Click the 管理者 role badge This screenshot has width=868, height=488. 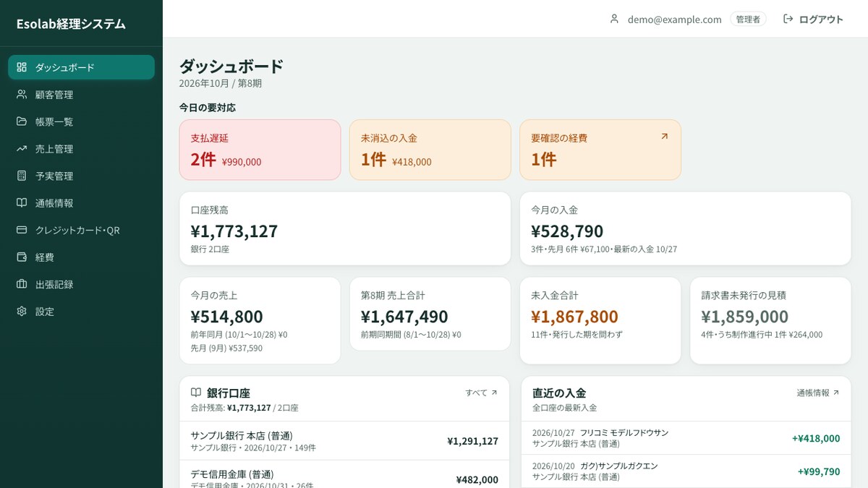748,20
